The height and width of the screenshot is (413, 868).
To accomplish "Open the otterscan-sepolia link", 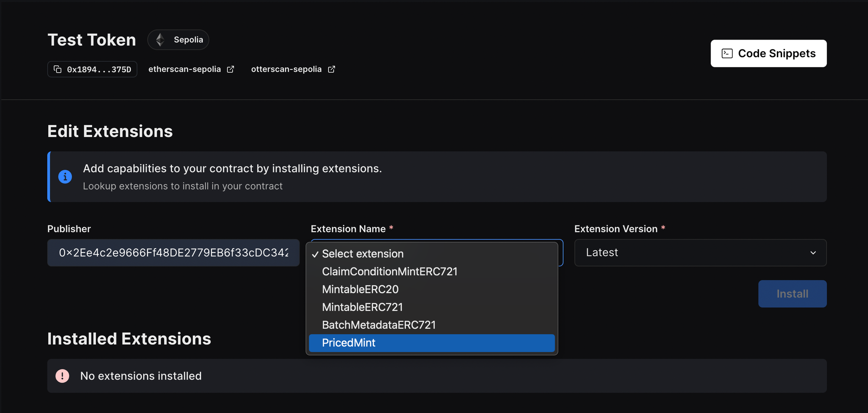I will (286, 69).
